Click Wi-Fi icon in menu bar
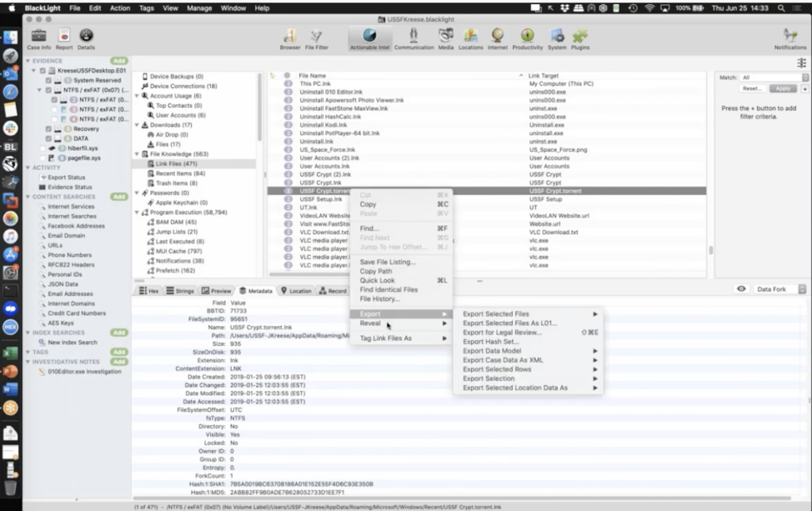 [x=649, y=8]
